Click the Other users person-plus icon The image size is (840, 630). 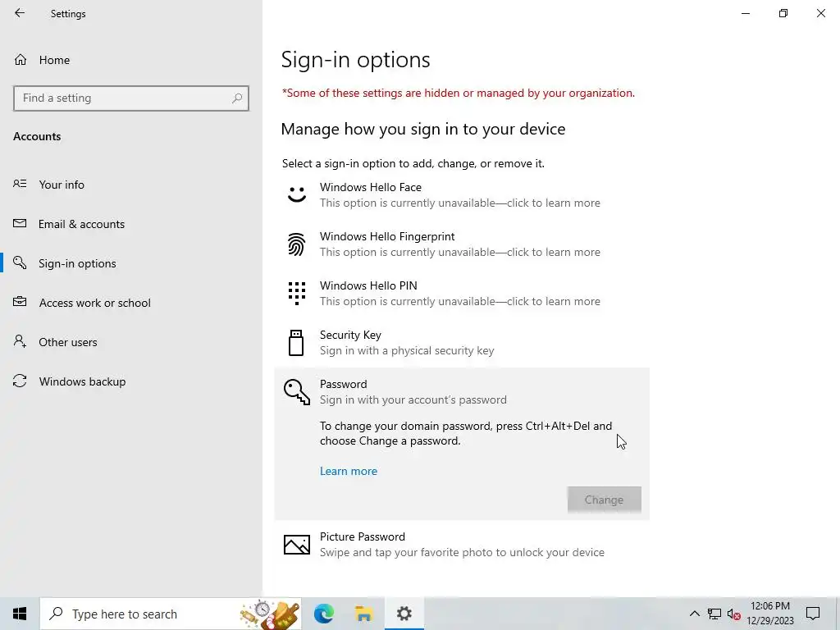point(20,341)
